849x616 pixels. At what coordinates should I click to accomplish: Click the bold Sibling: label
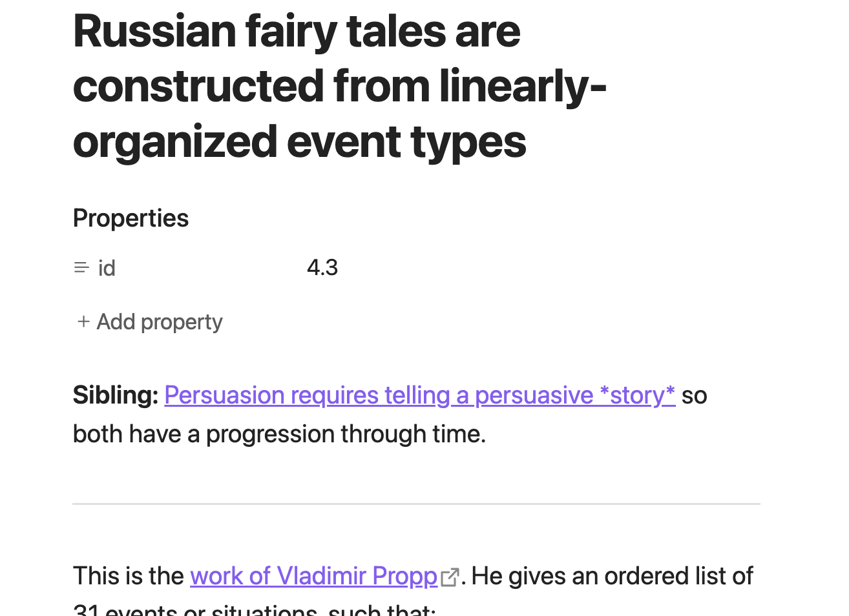pos(116,395)
